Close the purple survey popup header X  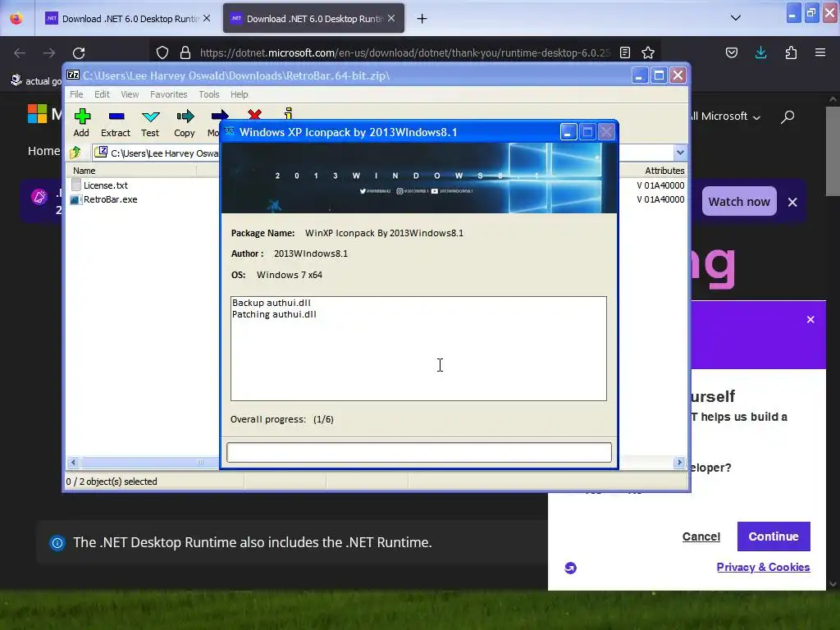click(x=810, y=319)
